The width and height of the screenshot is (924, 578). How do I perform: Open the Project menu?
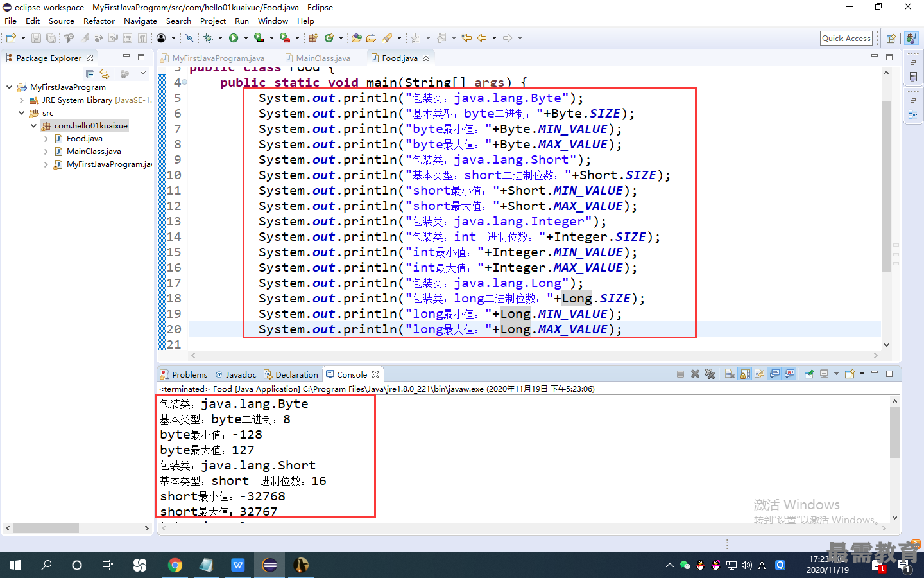[213, 21]
